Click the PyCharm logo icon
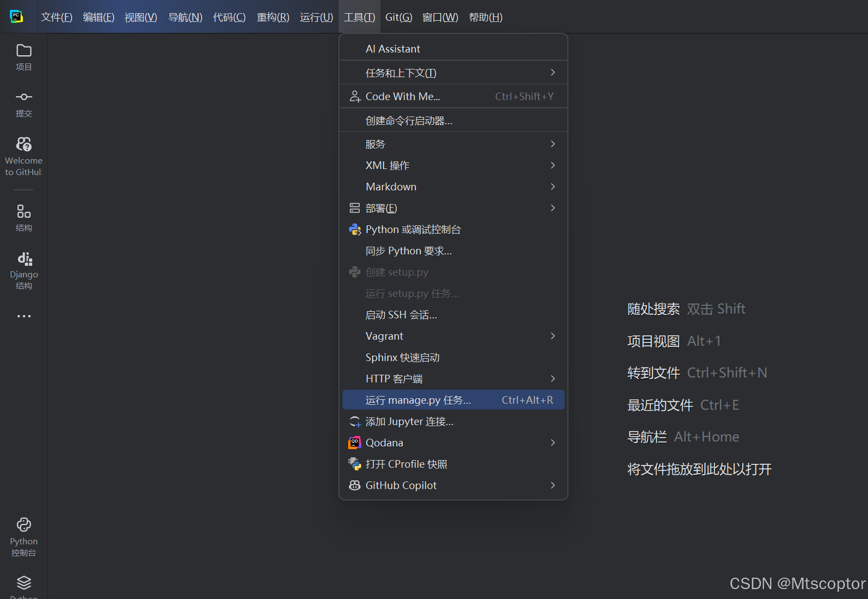 pyautogui.click(x=16, y=16)
